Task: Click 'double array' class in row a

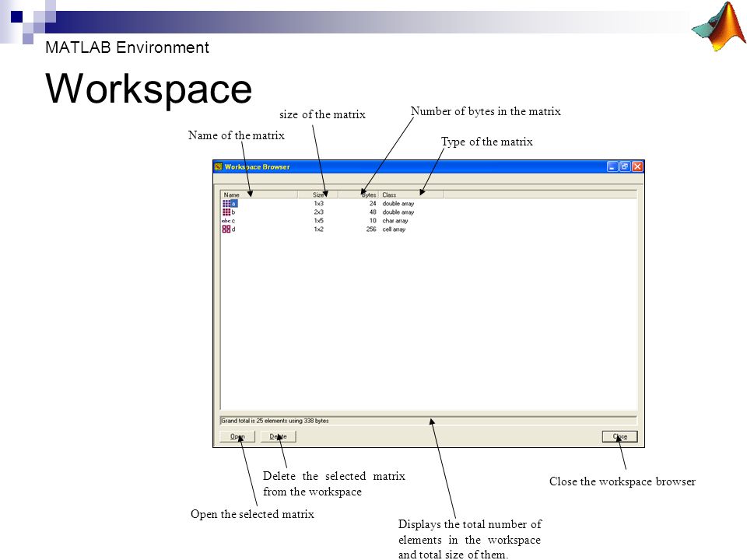Action: pyautogui.click(x=398, y=203)
